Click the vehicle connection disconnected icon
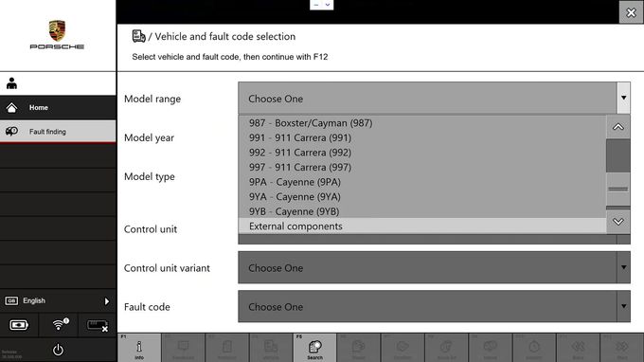Screen dimensions: 644x362 tap(98, 326)
